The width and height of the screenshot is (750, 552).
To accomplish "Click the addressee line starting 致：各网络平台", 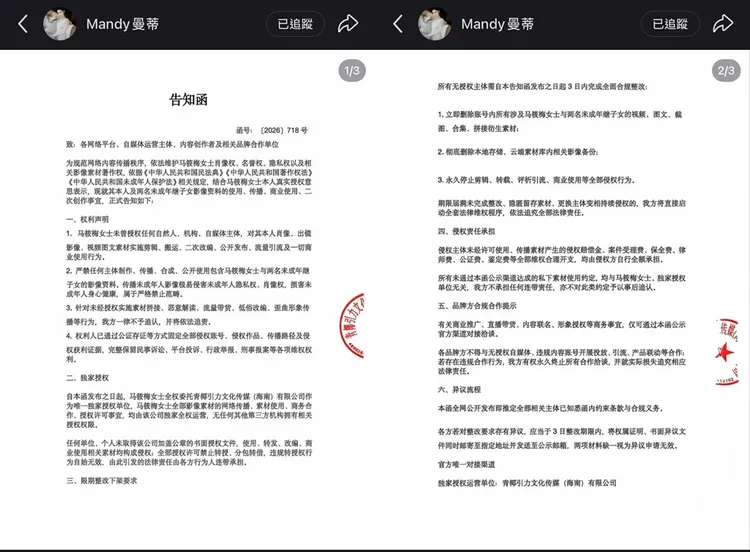I will click(x=172, y=144).
